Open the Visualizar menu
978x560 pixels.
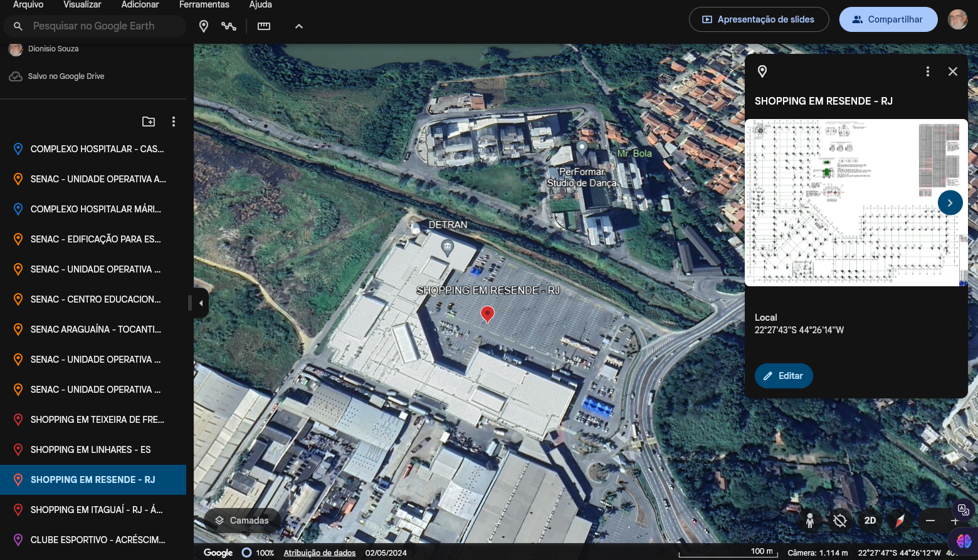click(81, 4)
